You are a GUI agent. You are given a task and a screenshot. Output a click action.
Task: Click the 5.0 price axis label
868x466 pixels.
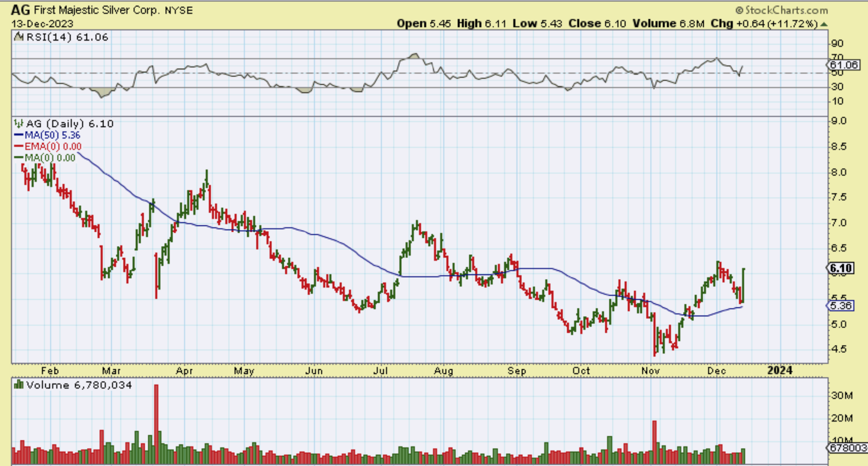[x=838, y=324]
